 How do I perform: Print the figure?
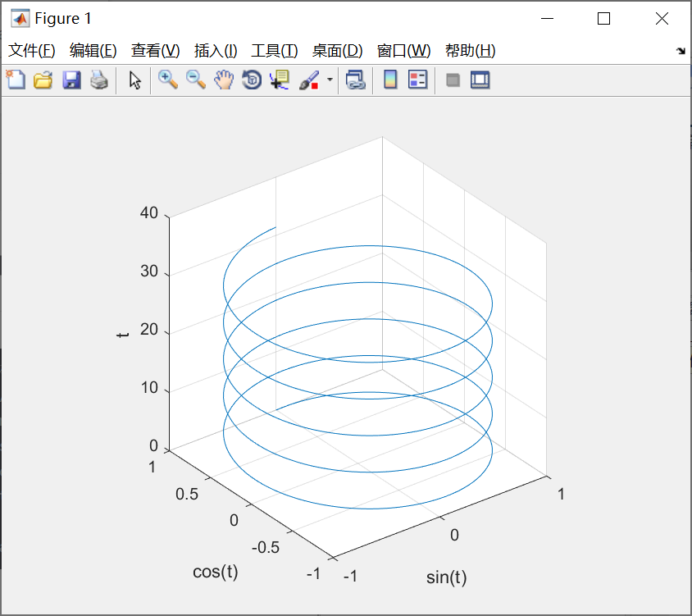99,80
